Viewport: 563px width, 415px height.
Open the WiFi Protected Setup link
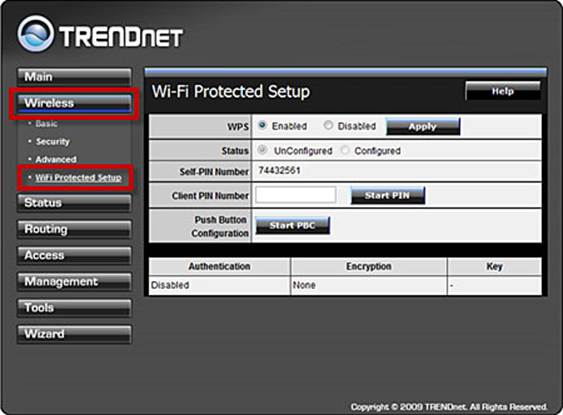click(78, 178)
